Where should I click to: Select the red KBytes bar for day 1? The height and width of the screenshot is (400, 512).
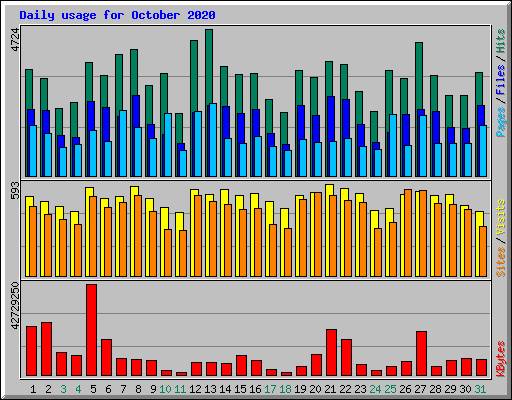tap(31, 351)
